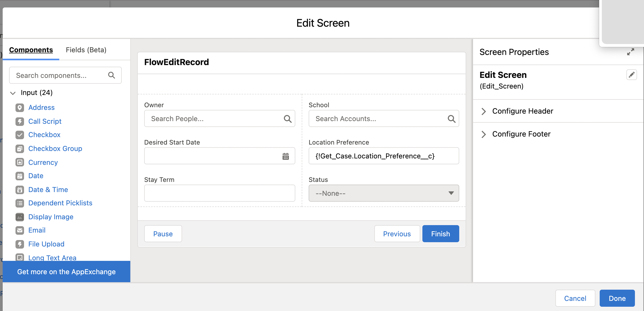This screenshot has height=311, width=644.
Task: Click the Checkbox component icon
Action: [x=19, y=135]
